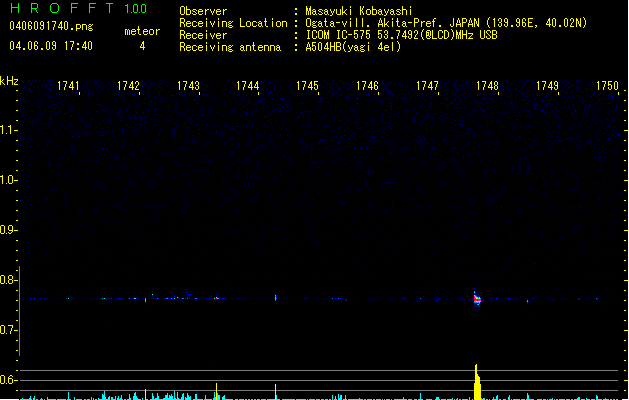Click the receiving location Ogata-vill. Akita-Pref. text
Screen dimensions: 629x400
(x=446, y=23)
